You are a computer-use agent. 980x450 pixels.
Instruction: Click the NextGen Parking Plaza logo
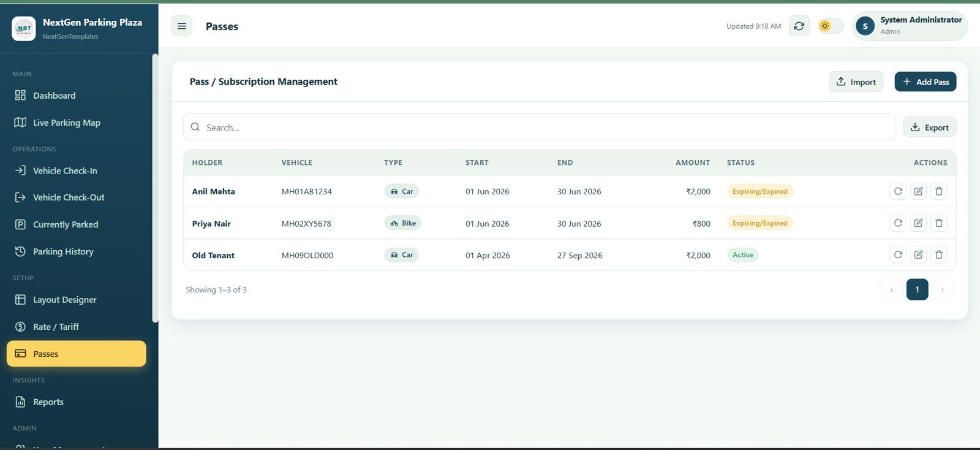pos(23,28)
